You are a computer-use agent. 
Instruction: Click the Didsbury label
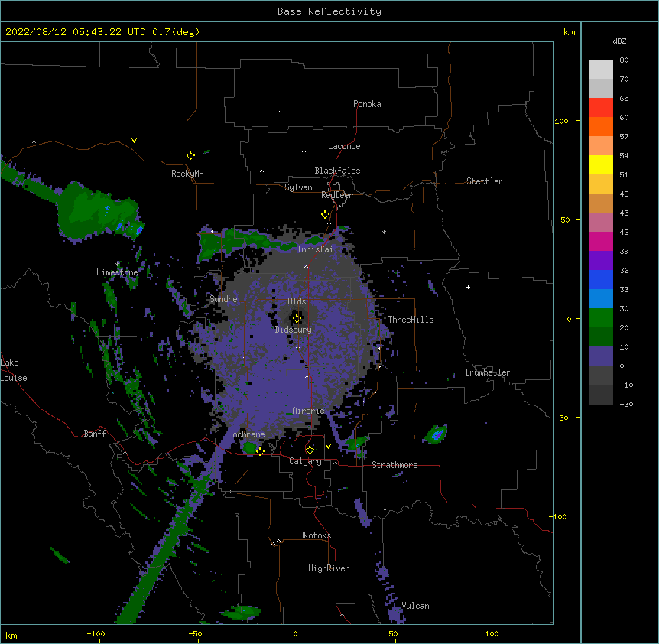click(294, 330)
